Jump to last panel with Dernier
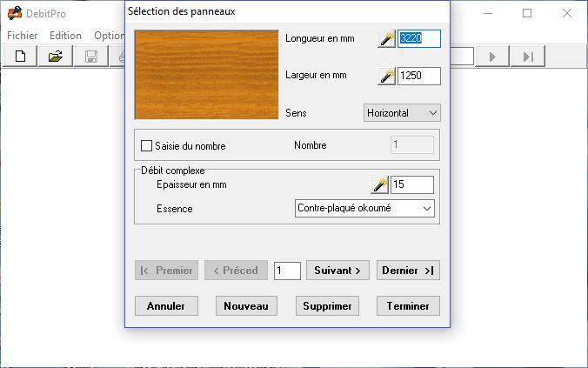This screenshot has width=588, height=368. click(408, 270)
